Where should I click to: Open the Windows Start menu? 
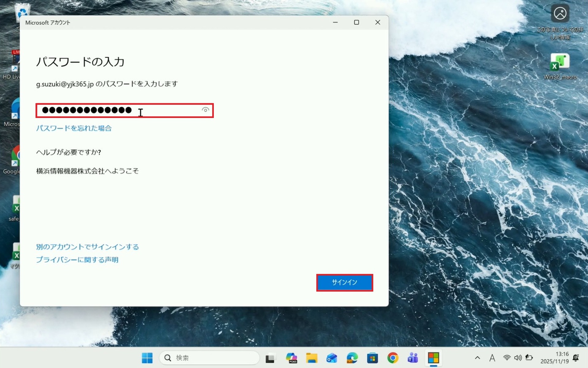tap(147, 358)
